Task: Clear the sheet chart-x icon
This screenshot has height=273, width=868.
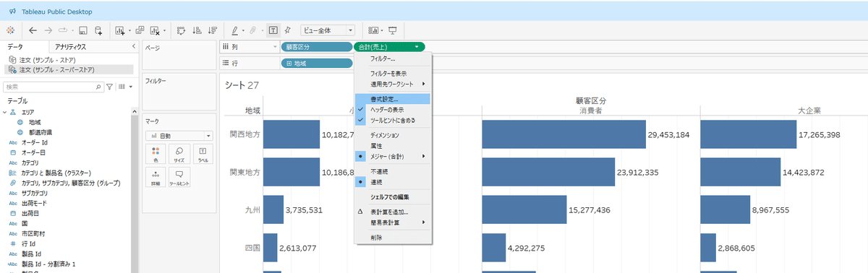Action: [155, 30]
